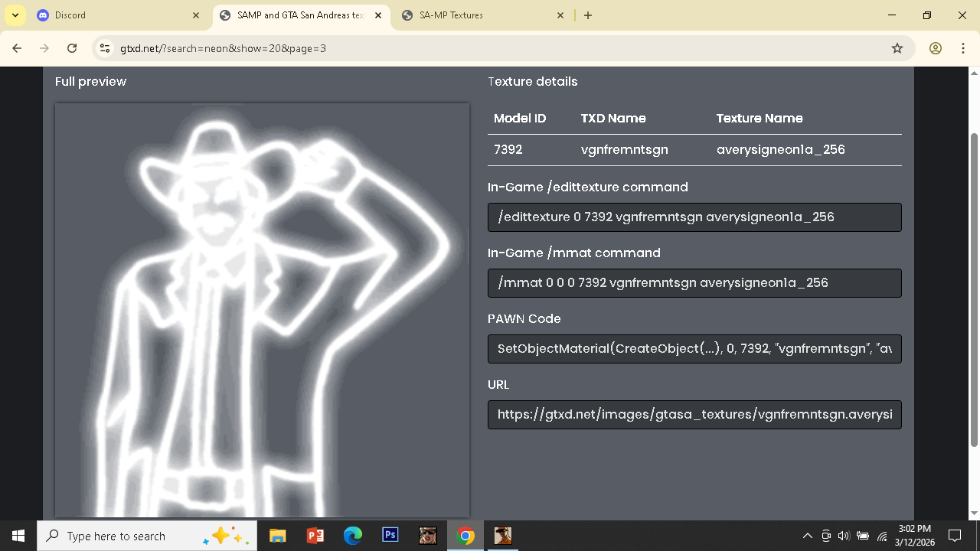Click the Full preview heading
The height and width of the screenshot is (551, 980).
point(90,82)
